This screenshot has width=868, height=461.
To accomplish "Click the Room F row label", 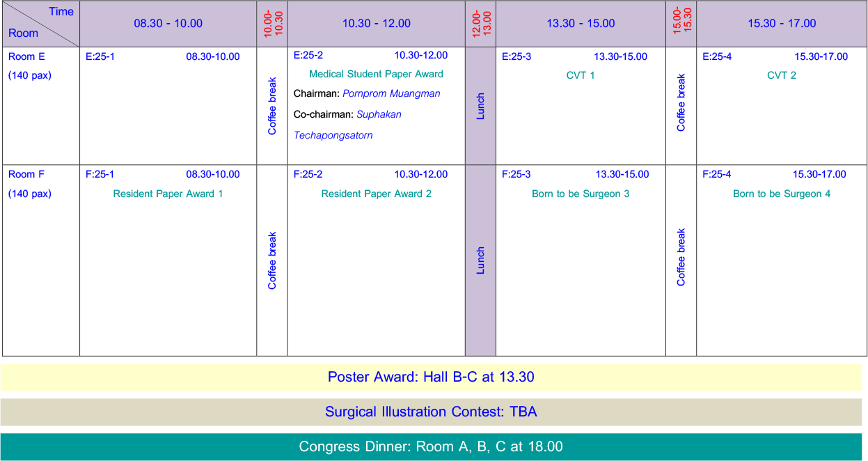I will click(x=26, y=174).
